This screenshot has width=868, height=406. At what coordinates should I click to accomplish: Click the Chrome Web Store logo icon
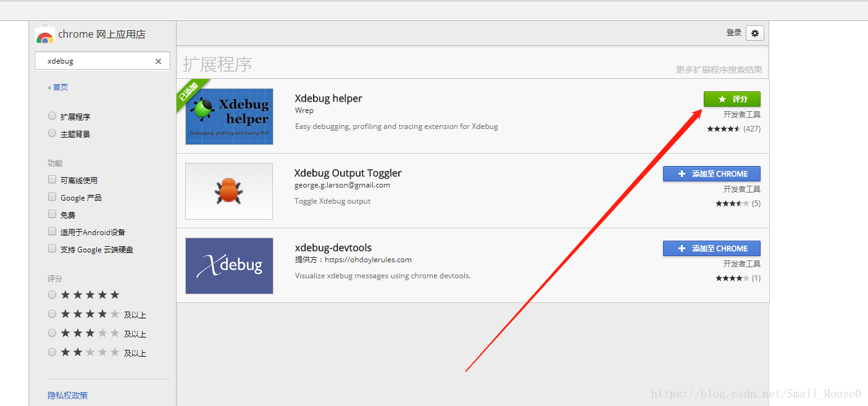pyautogui.click(x=45, y=35)
